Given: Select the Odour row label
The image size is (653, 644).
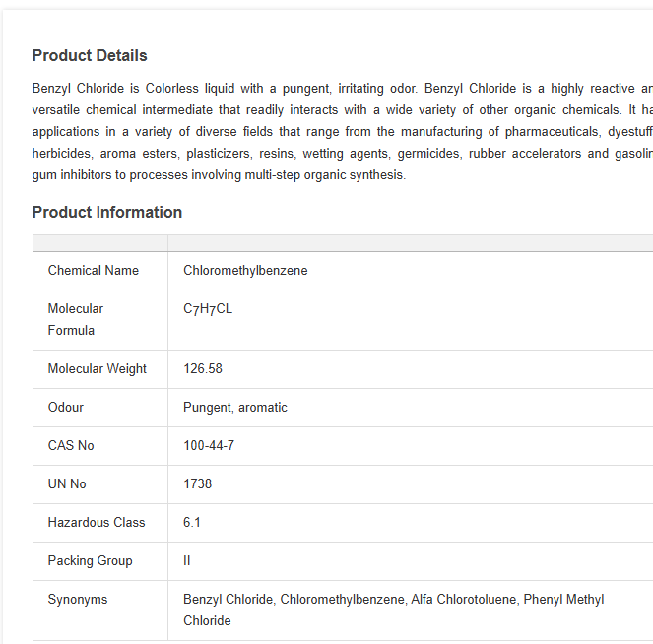Looking at the screenshot, I should pos(66,408).
